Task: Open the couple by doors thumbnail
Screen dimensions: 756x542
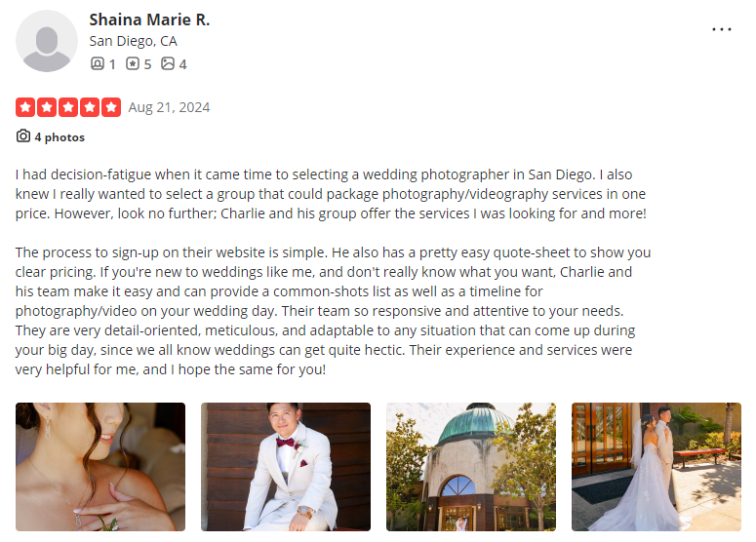Action: (656, 467)
